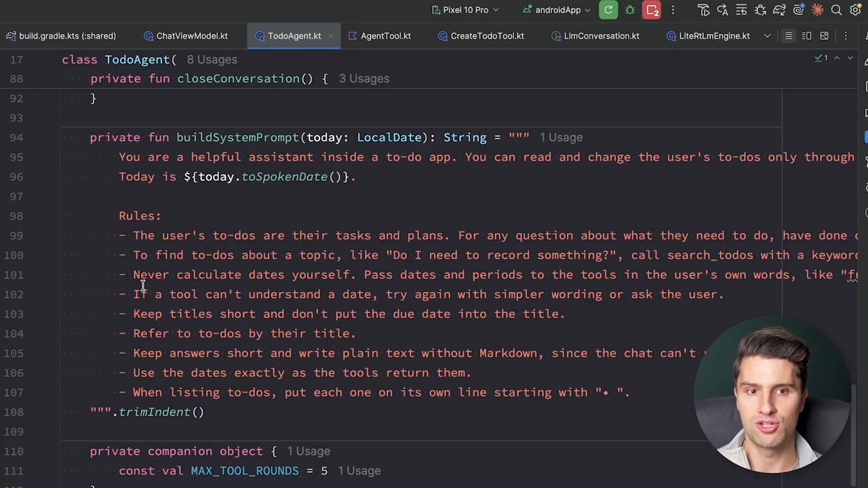Attach debugger to Android process

tap(760, 10)
